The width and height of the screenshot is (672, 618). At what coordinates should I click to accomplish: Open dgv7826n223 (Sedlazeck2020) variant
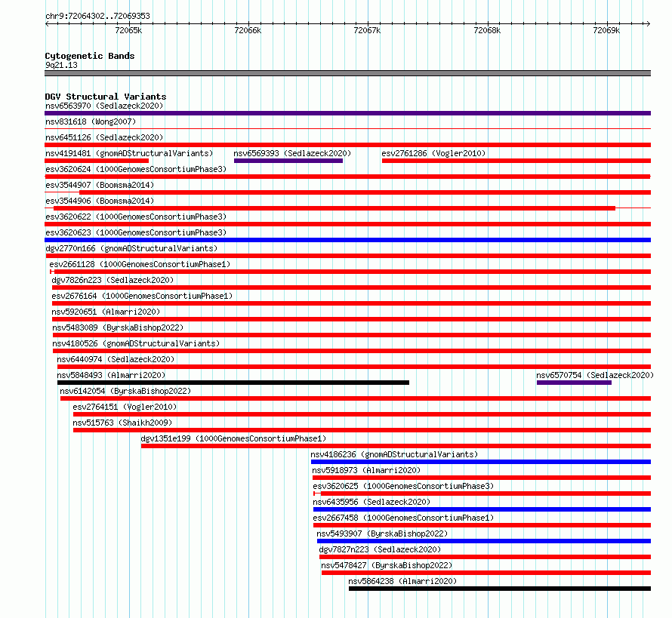pyautogui.click(x=113, y=280)
